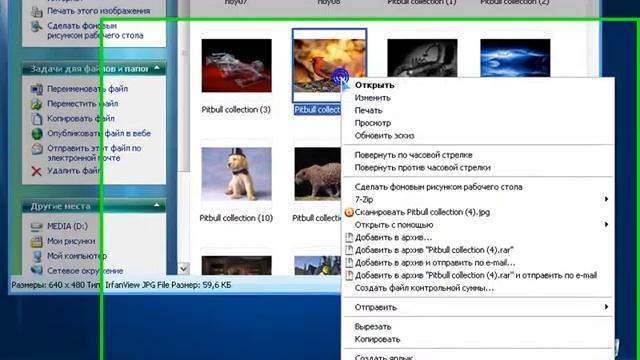This screenshot has width=640, height=360.
Task: Collapse the 'Задачи для файлов и папок' panel
Action: [x=157, y=69]
